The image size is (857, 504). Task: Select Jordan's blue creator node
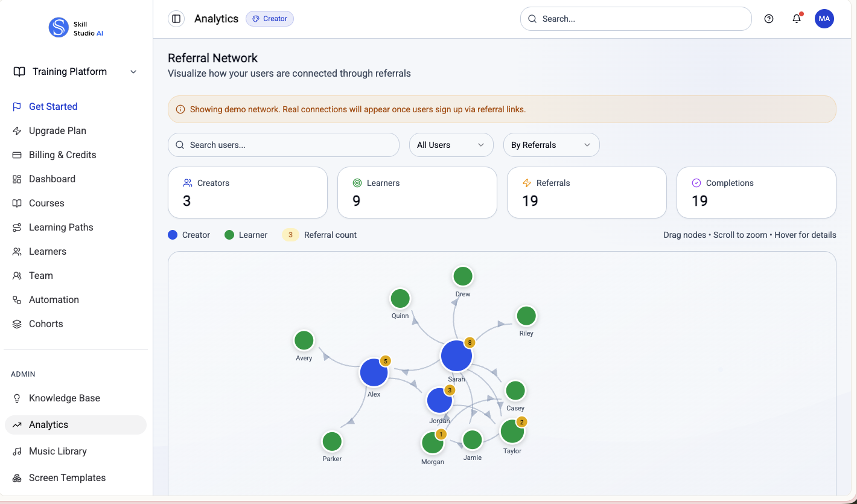click(439, 400)
